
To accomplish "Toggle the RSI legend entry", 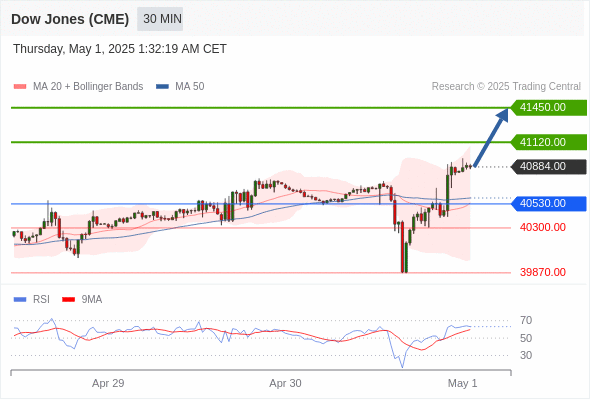I will coord(32,300).
